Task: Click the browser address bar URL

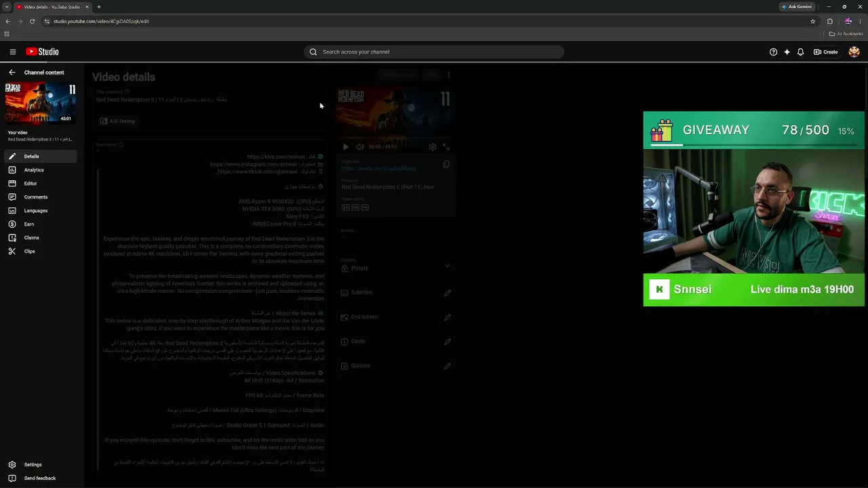Action: click(x=101, y=21)
